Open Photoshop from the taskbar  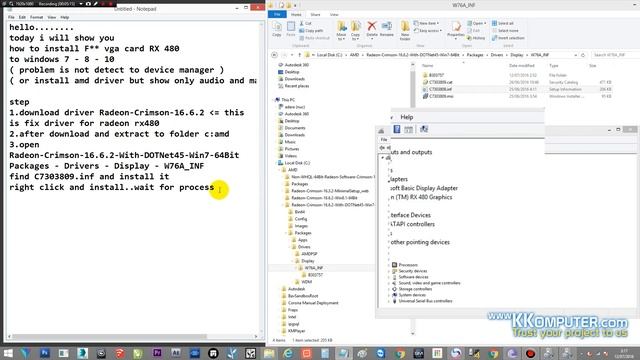[x=44, y=353]
